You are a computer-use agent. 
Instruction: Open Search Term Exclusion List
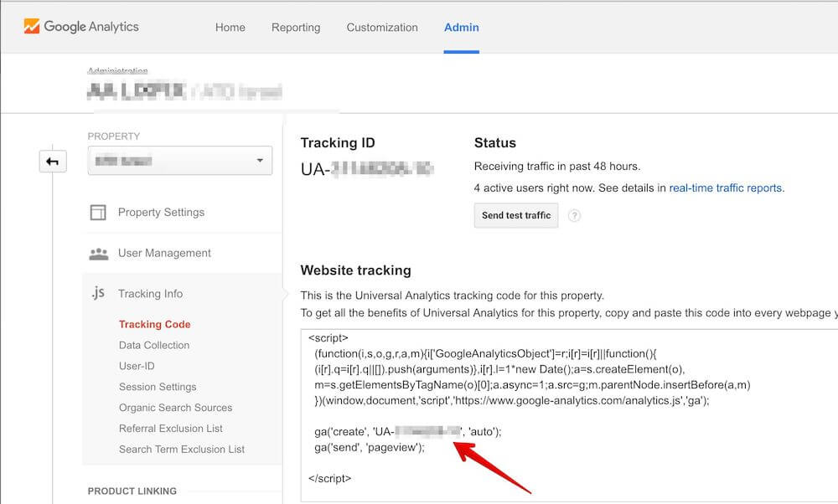click(x=182, y=449)
